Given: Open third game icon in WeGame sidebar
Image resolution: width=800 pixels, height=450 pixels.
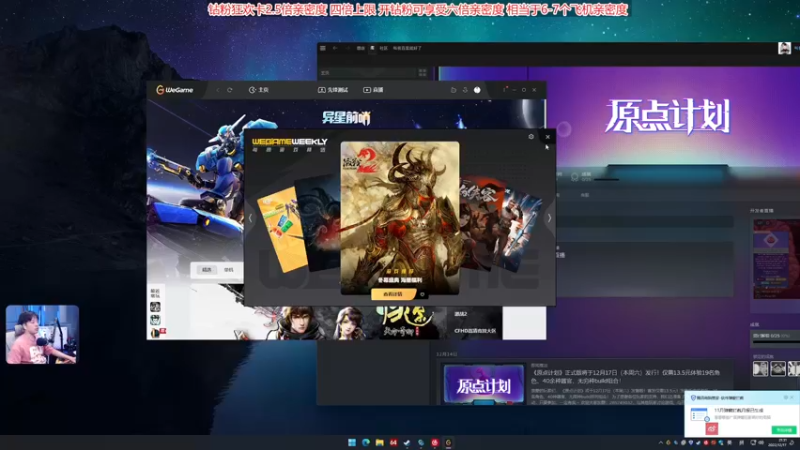Looking at the screenshot, I should click(155, 333).
